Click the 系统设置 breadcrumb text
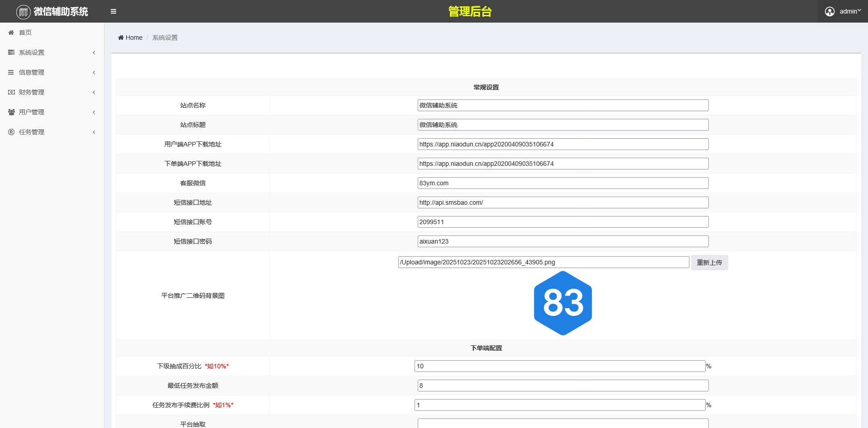 click(x=165, y=38)
